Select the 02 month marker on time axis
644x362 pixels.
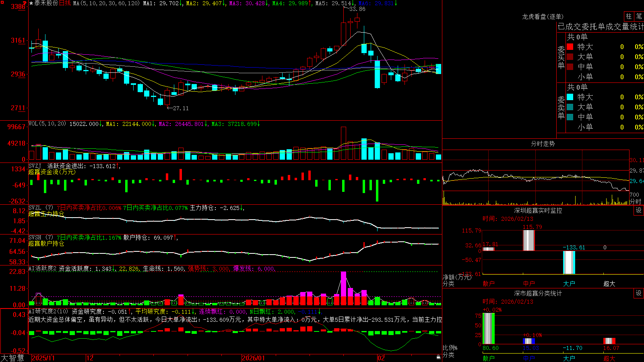[381, 358]
